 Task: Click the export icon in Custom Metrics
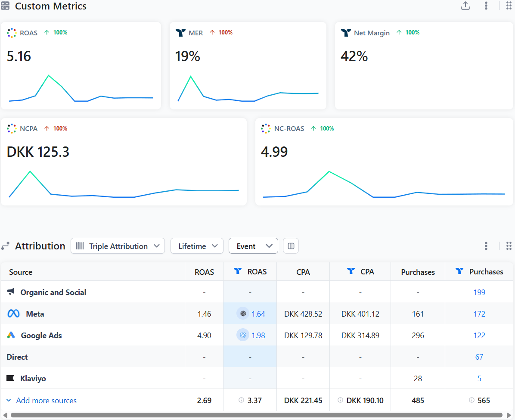click(465, 6)
